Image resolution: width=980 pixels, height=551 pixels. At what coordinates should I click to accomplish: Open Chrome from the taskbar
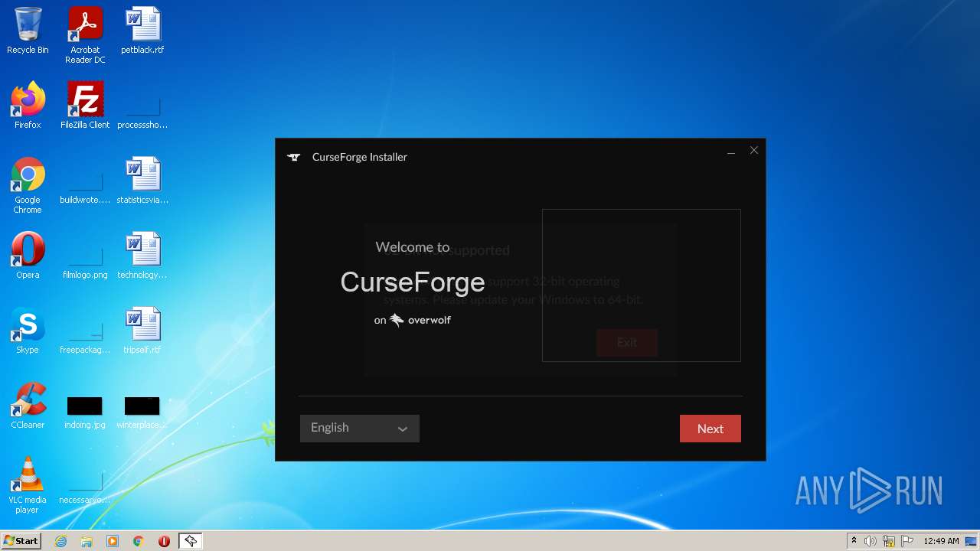[x=139, y=541]
